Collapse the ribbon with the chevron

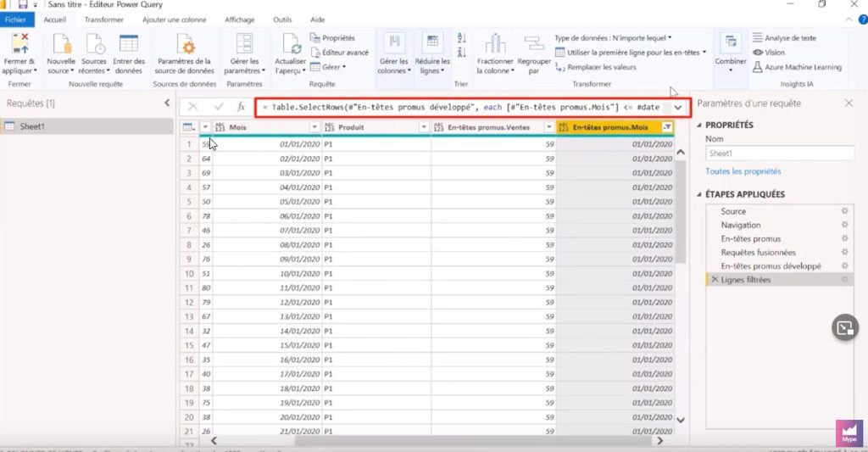[x=849, y=20]
